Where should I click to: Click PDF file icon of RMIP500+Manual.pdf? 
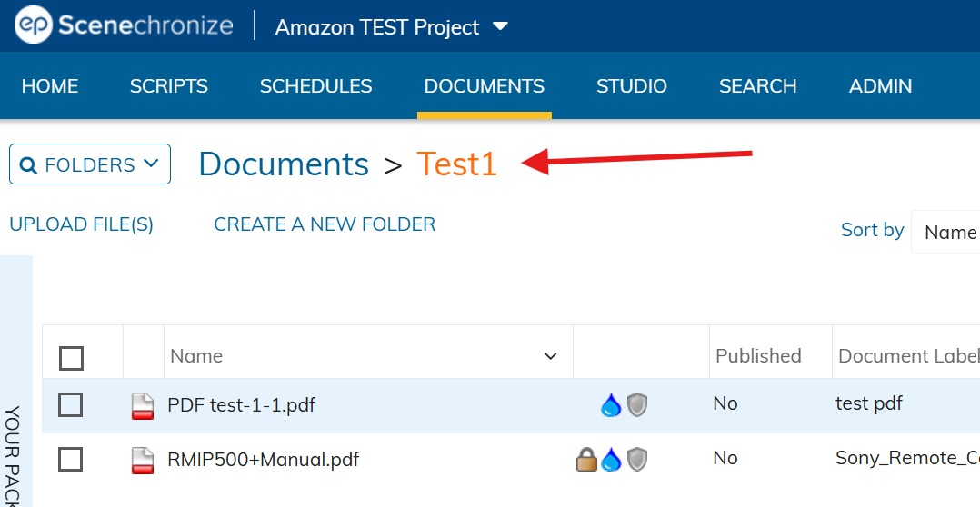coord(143,460)
